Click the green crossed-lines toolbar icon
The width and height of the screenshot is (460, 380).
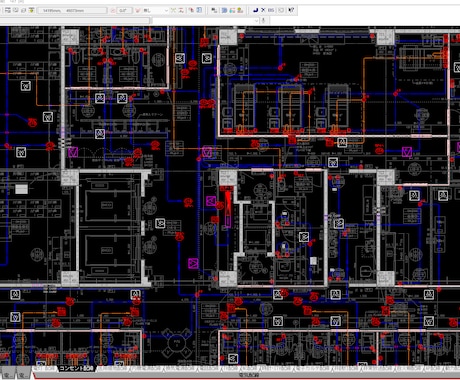point(173,10)
